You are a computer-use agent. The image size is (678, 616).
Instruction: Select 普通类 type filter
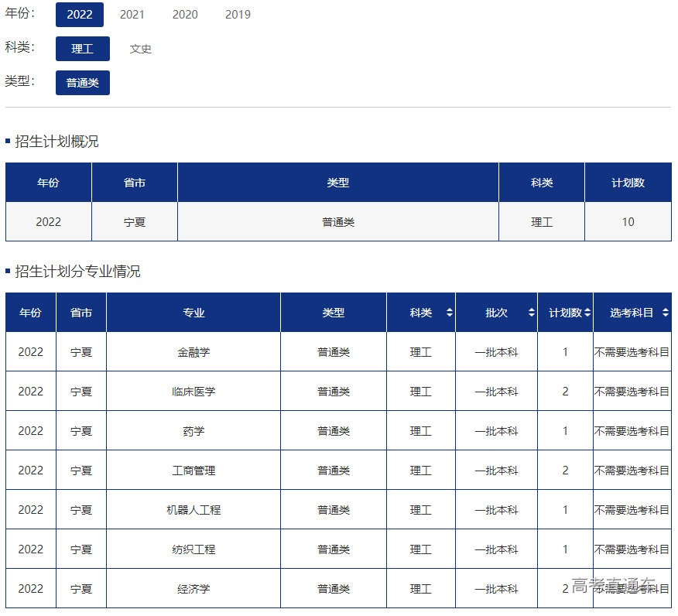pos(82,83)
